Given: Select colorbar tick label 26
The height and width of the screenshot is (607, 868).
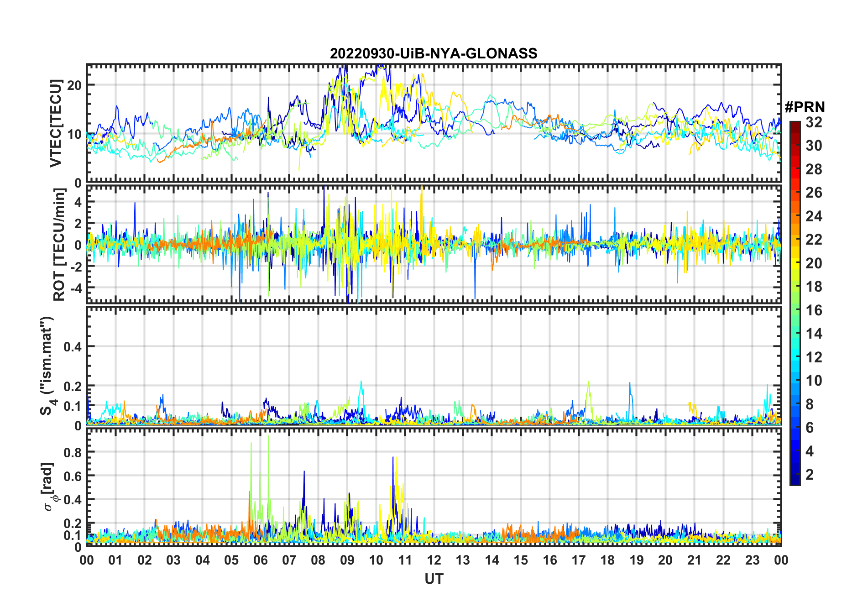Looking at the screenshot, I should 814,193.
